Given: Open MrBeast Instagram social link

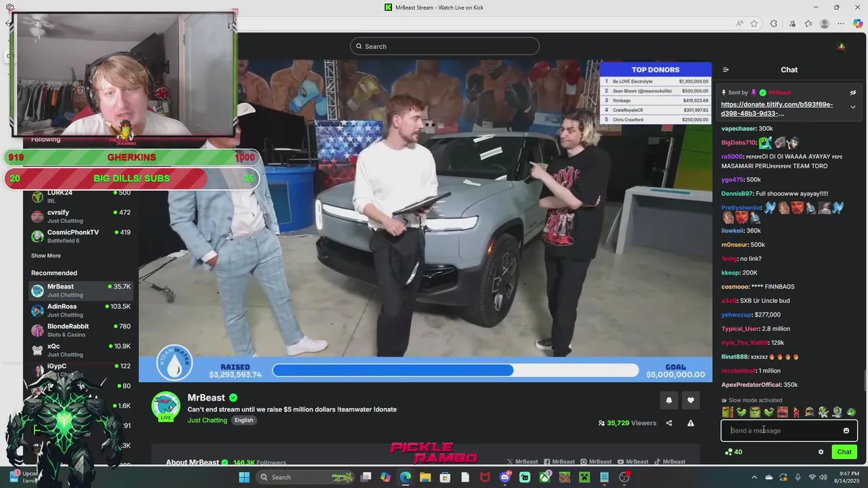Looking at the screenshot, I should click(596, 462).
